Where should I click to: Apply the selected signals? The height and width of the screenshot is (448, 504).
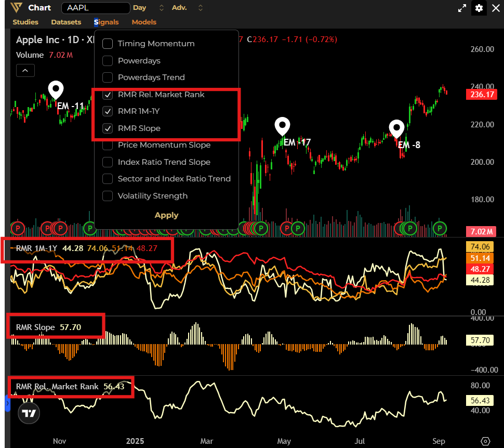166,215
